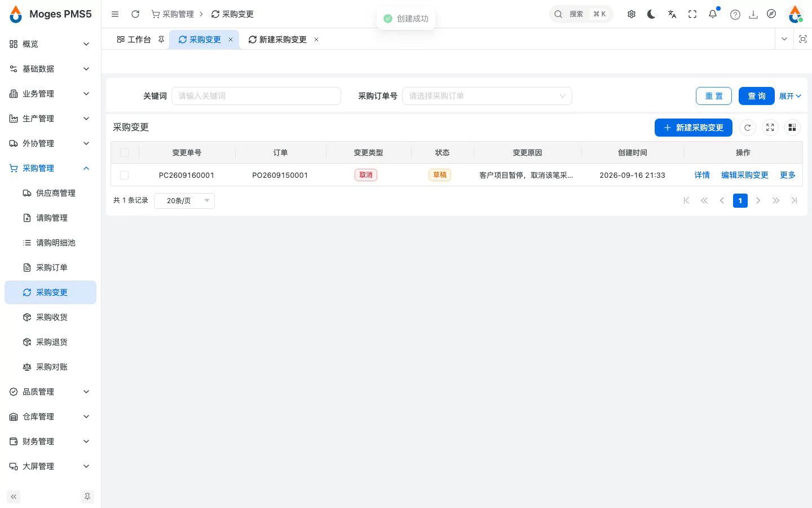The width and height of the screenshot is (812, 508).
Task: Click the download icon in header
Action: click(753, 15)
